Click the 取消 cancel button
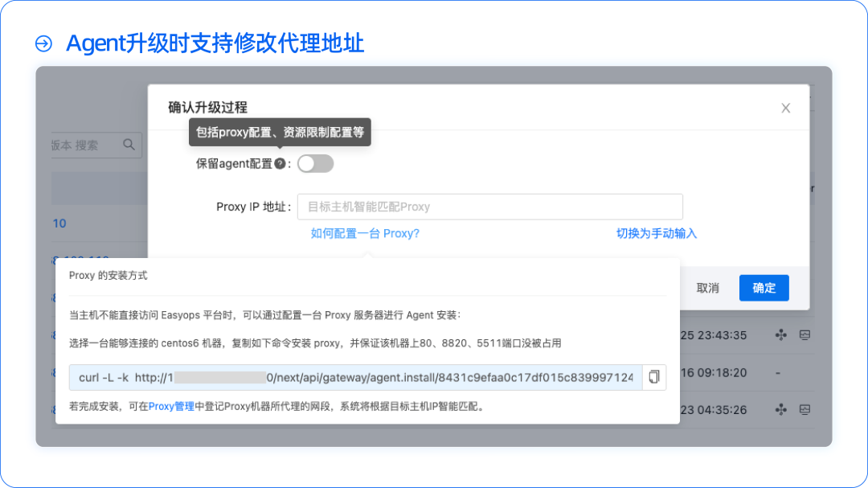 click(x=708, y=288)
